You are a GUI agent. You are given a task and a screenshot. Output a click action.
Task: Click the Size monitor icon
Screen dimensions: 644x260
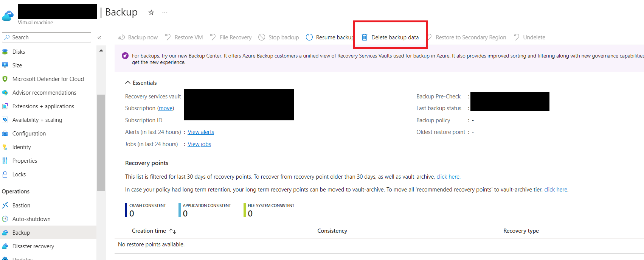[5, 65]
